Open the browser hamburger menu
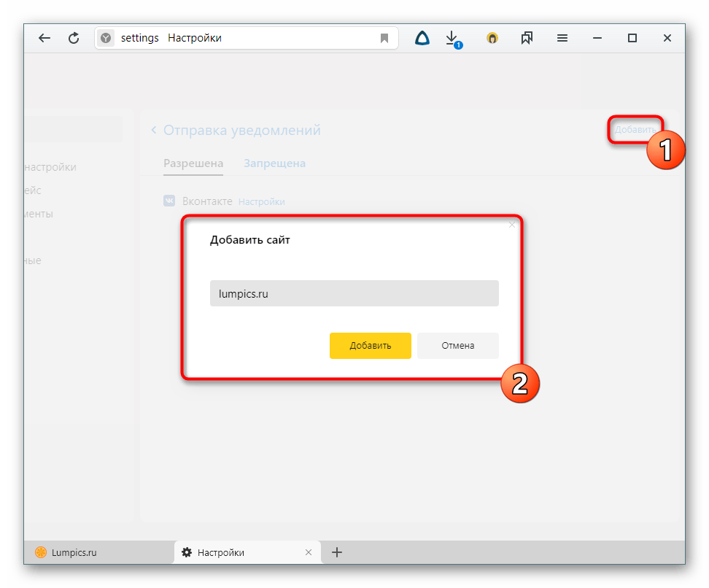Image resolution: width=709 pixels, height=588 pixels. tap(562, 38)
